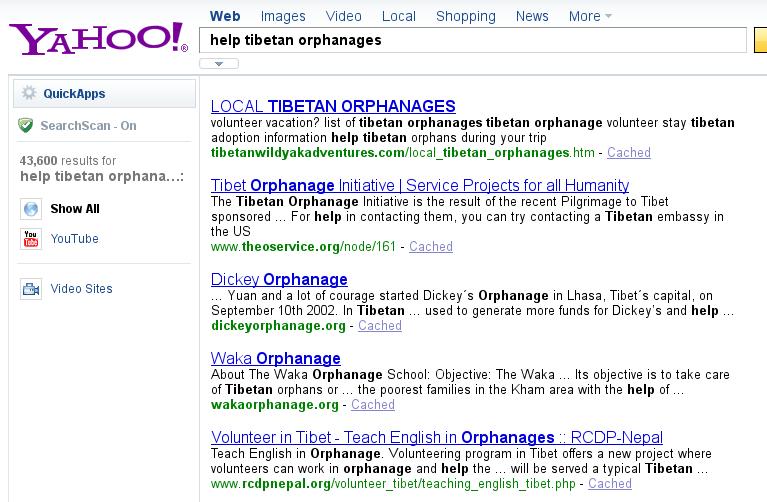The width and height of the screenshot is (767, 502).
Task: Click the Yahoo! logo
Action: pos(98,38)
